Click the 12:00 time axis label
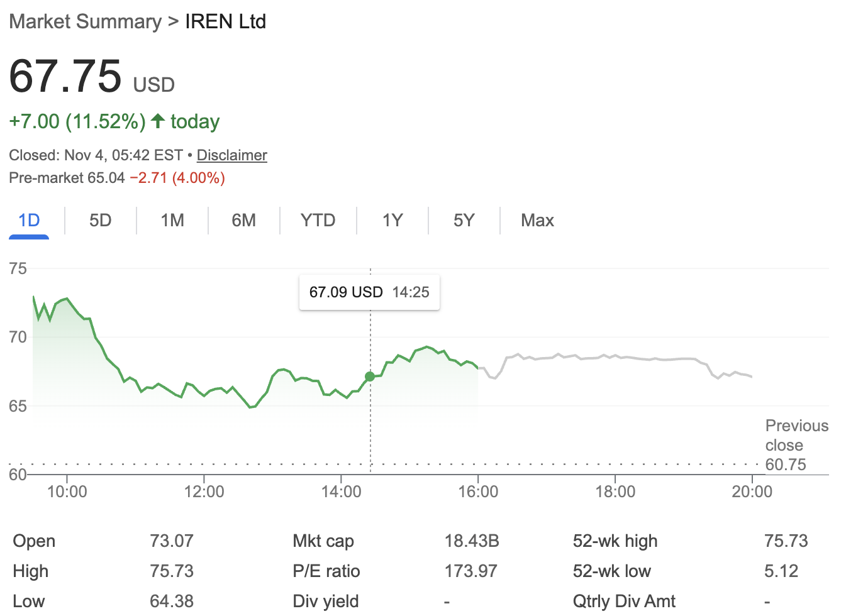Viewport: 863px width, 616px height. pos(204,492)
